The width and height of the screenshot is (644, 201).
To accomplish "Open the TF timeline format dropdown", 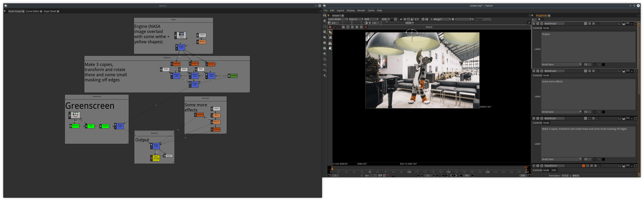I will [380, 175].
